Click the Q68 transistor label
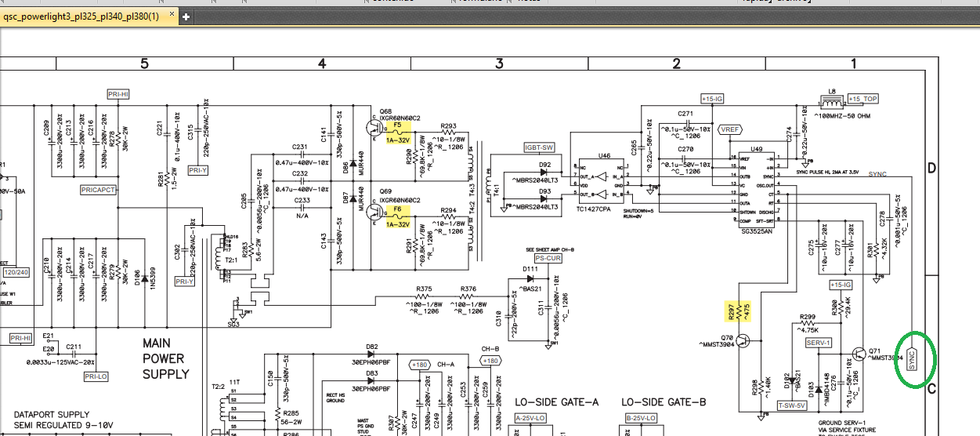 pyautogui.click(x=385, y=111)
